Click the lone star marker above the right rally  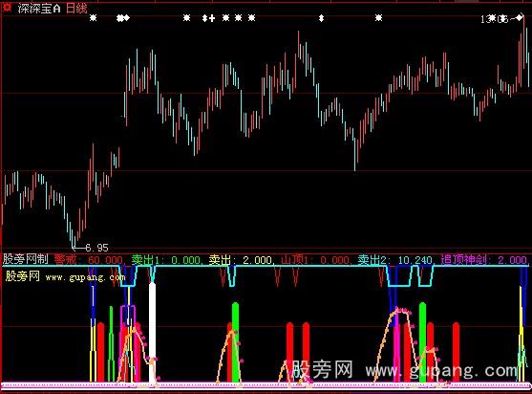[x=378, y=17]
